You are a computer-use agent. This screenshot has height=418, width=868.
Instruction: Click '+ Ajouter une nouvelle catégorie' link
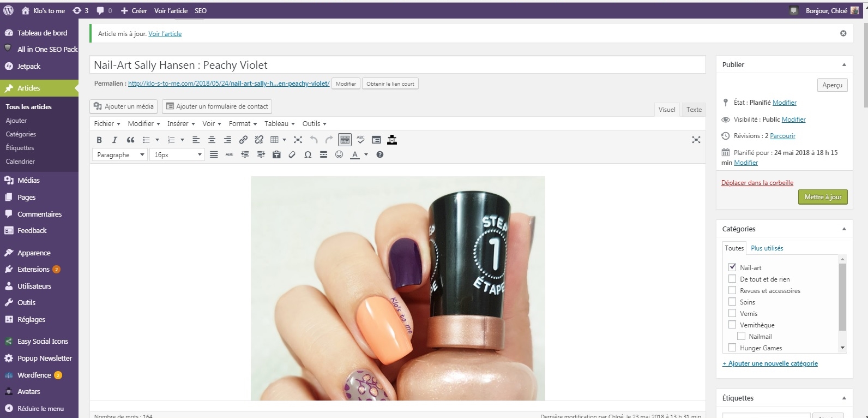pos(770,363)
